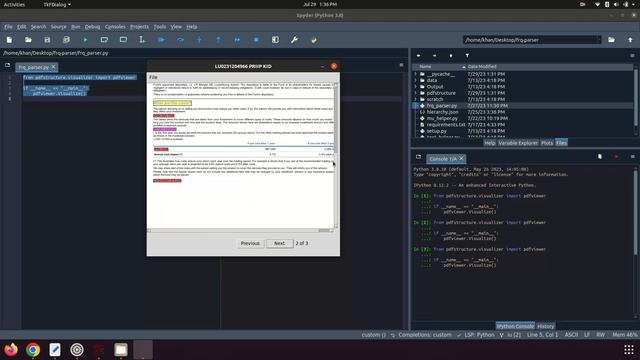Click the Previous button in PDF viewer
Image resolution: width=640 pixels, height=360 pixels.
tap(250, 243)
